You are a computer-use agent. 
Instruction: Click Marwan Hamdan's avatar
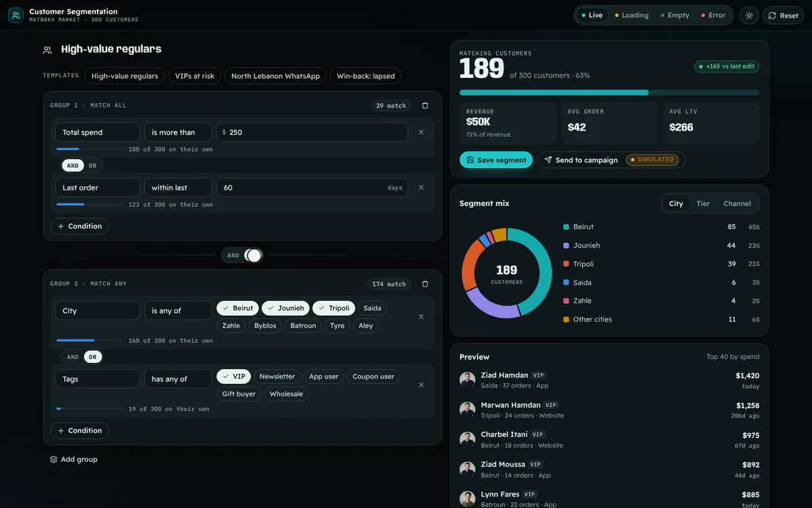(468, 410)
